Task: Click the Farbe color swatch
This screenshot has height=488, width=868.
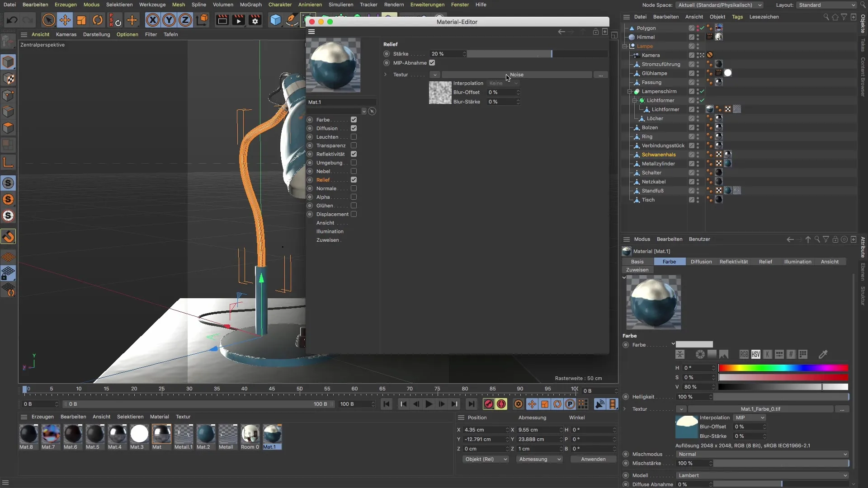Action: (694, 345)
